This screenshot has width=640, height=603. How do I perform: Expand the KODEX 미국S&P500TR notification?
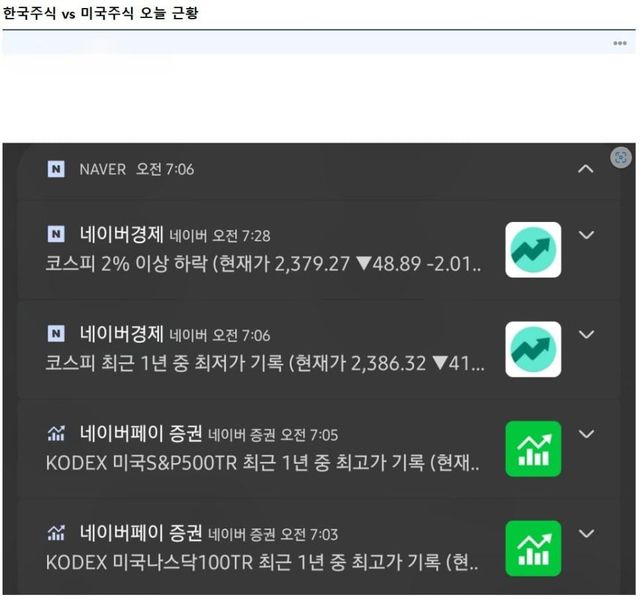coord(587,434)
